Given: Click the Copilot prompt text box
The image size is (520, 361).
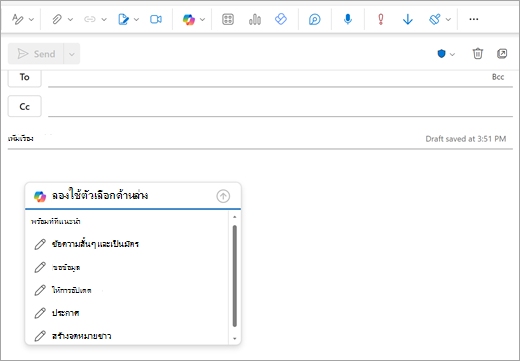Looking at the screenshot, I should (132, 196).
